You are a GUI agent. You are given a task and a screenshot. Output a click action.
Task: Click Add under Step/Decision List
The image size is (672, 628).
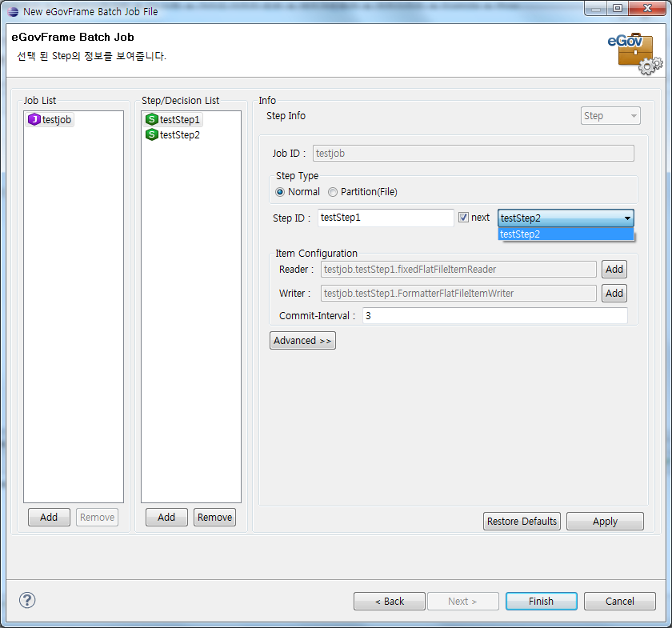point(166,517)
